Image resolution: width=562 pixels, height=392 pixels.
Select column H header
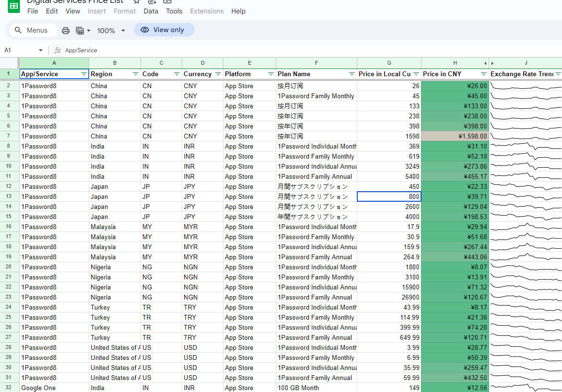(455, 63)
